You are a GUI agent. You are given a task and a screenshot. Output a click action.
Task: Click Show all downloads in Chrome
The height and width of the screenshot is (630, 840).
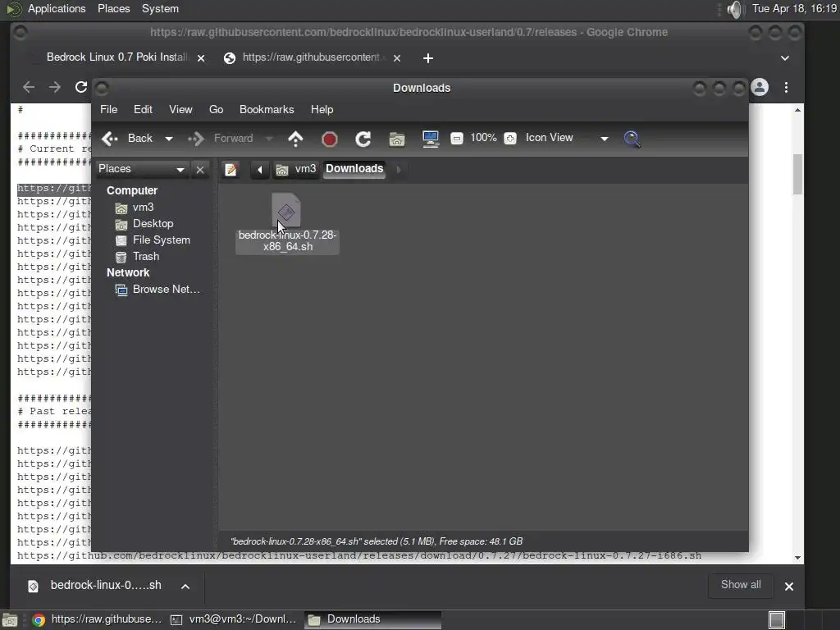pos(741,585)
